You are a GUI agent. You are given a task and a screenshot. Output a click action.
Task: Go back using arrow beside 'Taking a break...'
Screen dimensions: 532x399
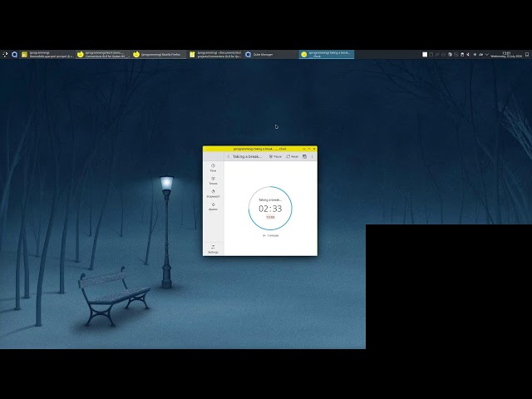click(229, 156)
